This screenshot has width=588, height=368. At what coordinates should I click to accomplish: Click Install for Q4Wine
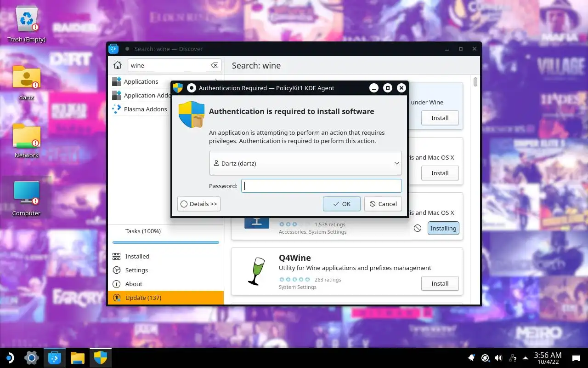pyautogui.click(x=440, y=283)
